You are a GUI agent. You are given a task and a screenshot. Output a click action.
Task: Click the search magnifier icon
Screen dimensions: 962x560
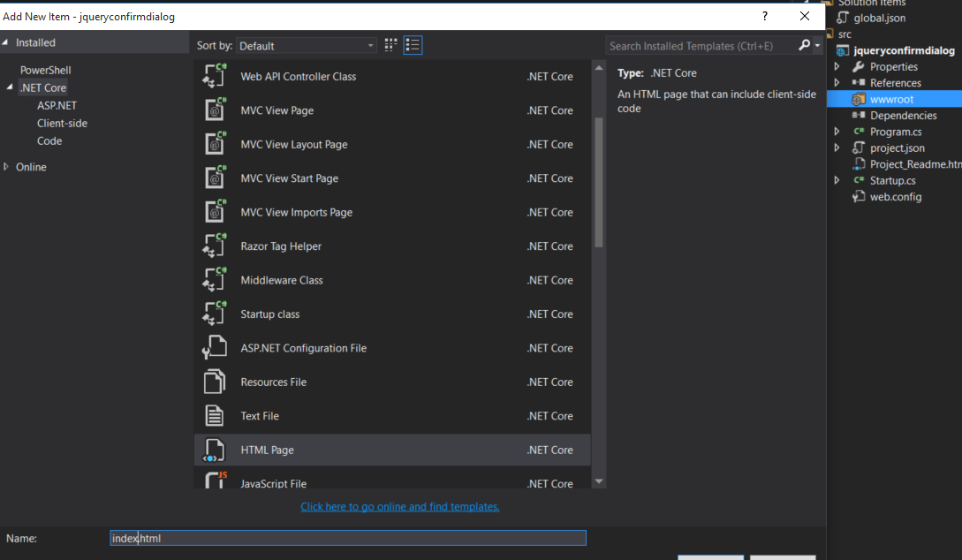(805, 45)
